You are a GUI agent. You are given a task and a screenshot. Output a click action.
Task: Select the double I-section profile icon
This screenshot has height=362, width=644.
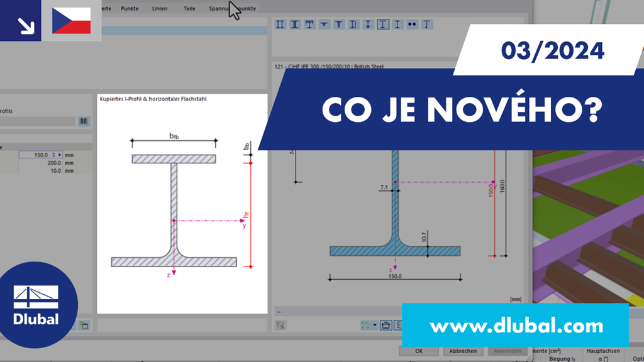pos(280,25)
